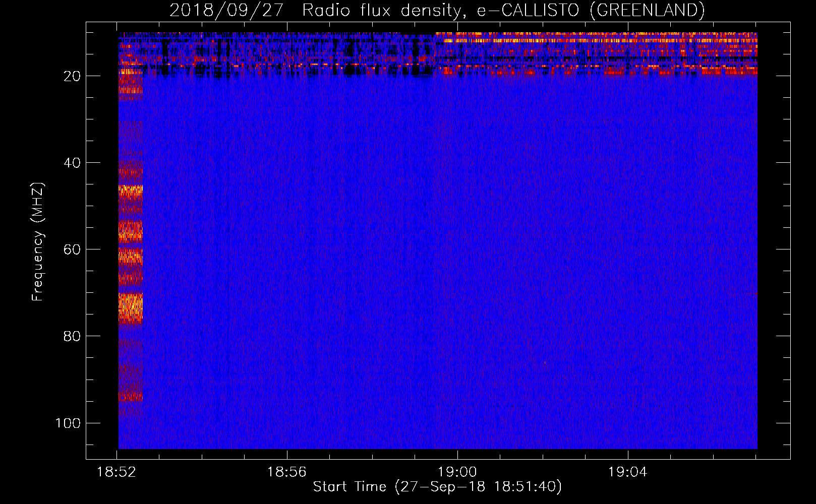Click the '80' frequency tick label

pos(72,336)
